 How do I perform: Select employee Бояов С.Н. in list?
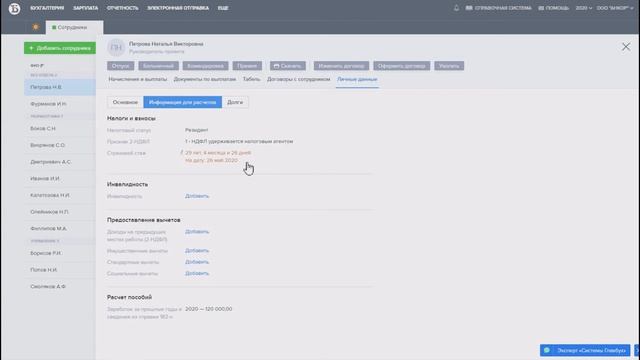click(x=60, y=129)
